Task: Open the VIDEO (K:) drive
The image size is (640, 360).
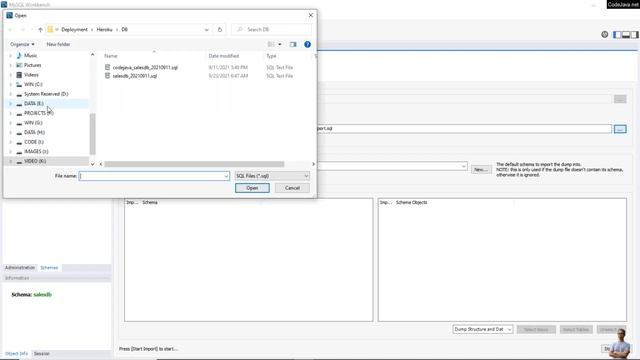Action: (35, 161)
